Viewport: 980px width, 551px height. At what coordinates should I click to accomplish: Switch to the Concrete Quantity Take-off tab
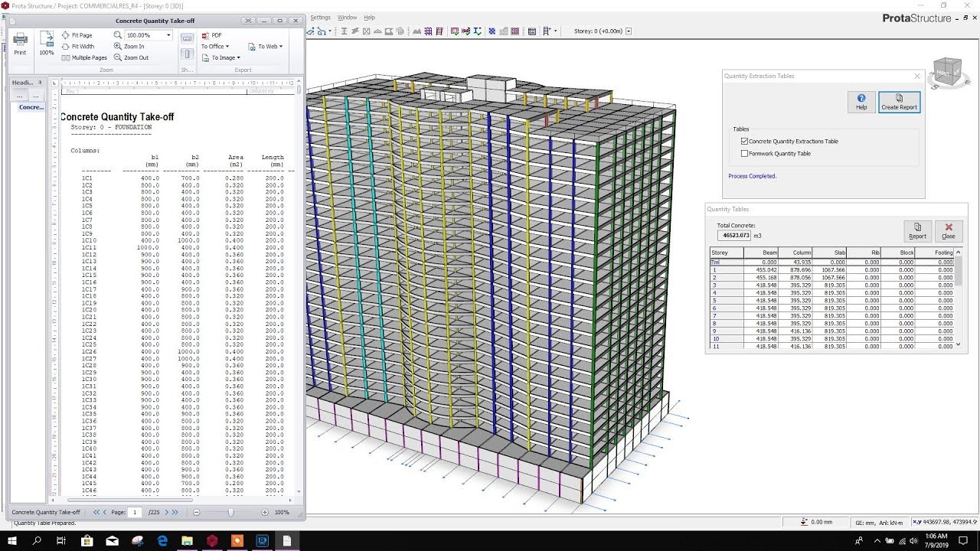[x=46, y=512]
